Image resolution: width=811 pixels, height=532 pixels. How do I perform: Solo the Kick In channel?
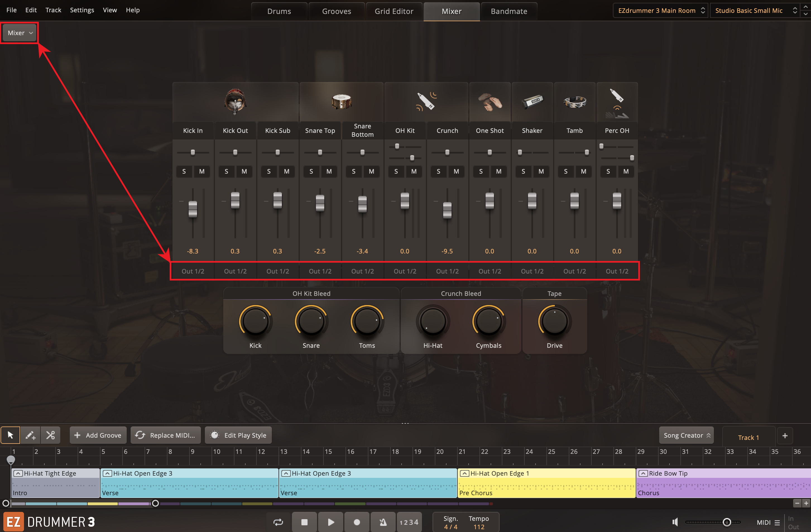point(184,171)
